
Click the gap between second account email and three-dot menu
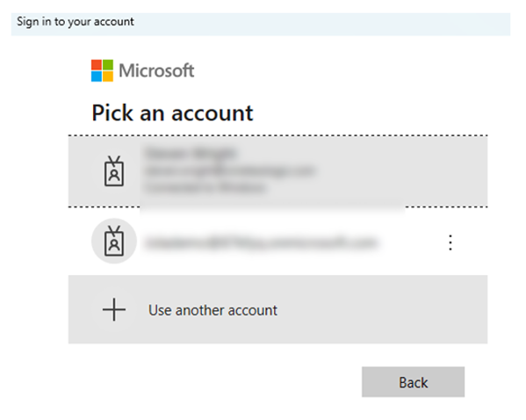click(x=412, y=243)
